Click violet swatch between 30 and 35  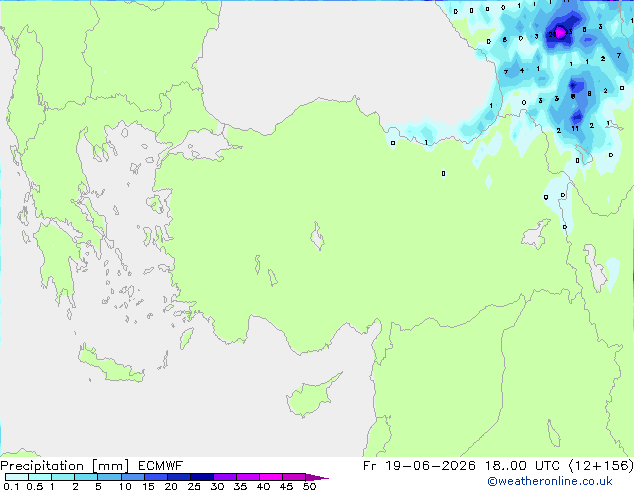225,477
